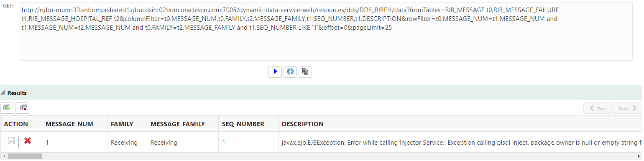The width and height of the screenshot is (644, 161).
Task: Collapse the Results section triangle
Action: (x=3, y=93)
